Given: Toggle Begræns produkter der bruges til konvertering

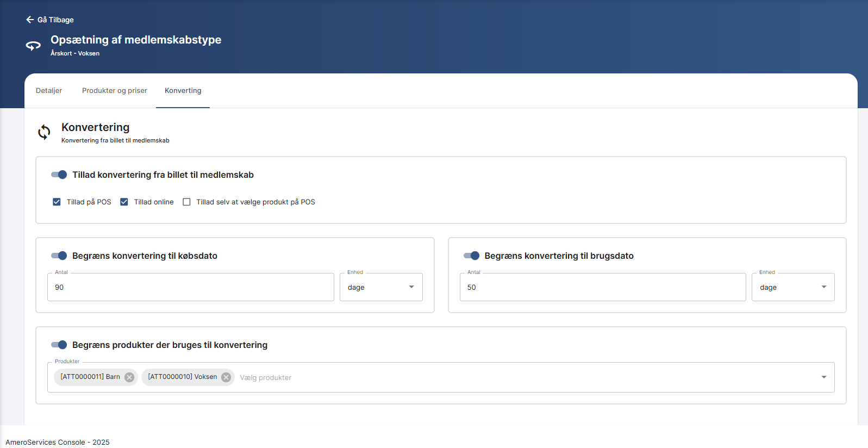Looking at the screenshot, I should 59,345.
